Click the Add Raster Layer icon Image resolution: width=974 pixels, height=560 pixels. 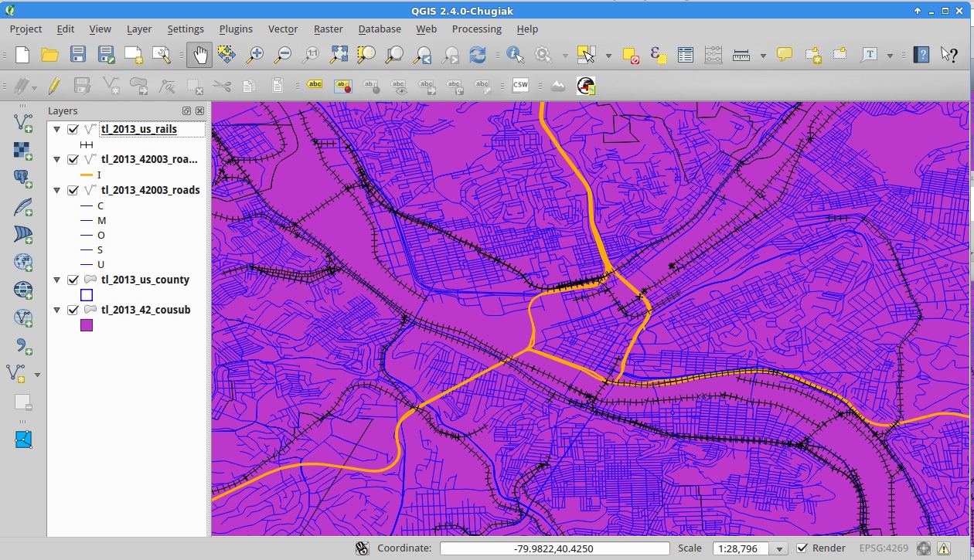coord(23,150)
